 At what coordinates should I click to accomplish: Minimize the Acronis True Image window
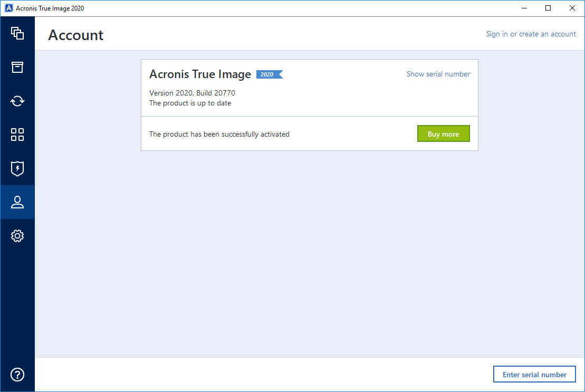click(524, 8)
